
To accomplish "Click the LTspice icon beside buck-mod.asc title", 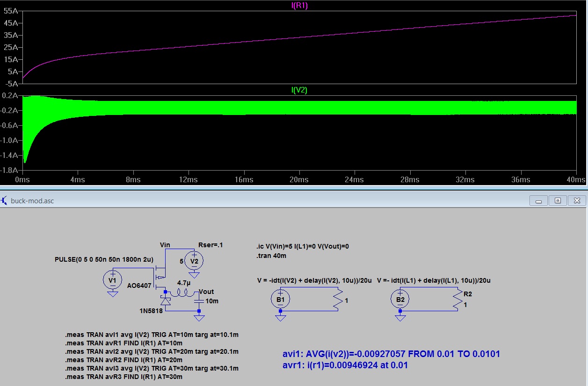I will pos(5,200).
